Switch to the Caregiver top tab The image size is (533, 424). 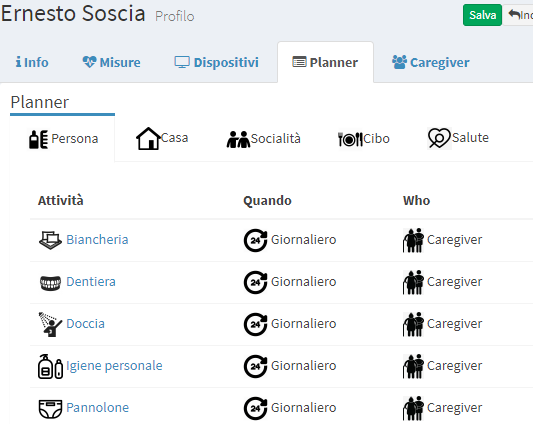click(x=431, y=63)
